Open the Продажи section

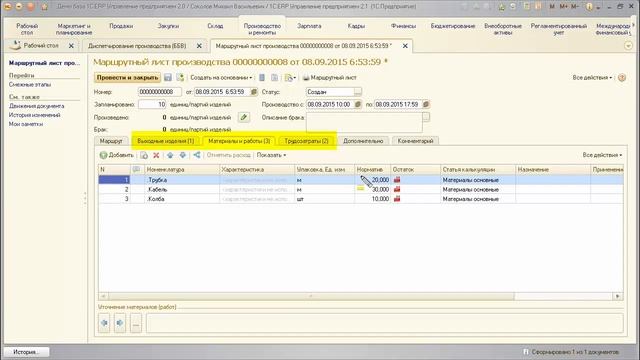pos(121,26)
